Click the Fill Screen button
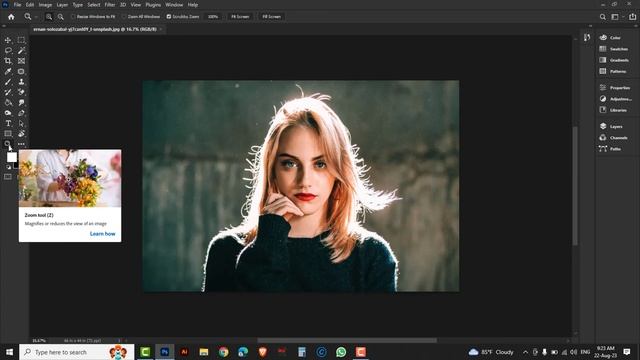The height and width of the screenshot is (360, 640). point(271,17)
